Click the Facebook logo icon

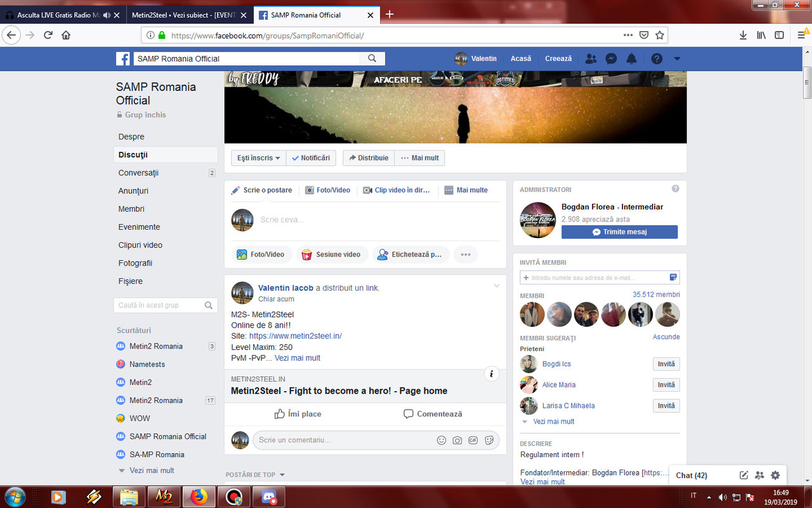tap(123, 58)
